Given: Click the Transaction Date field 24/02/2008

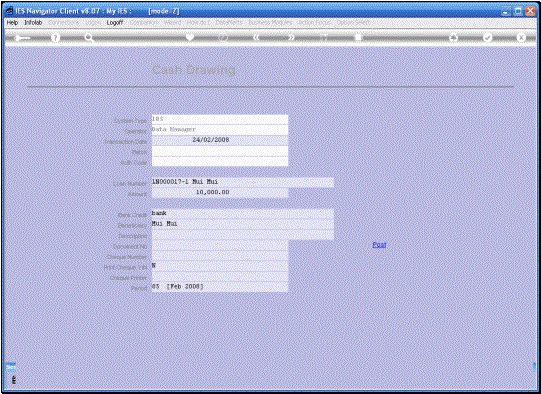Looking at the screenshot, I should coord(220,140).
